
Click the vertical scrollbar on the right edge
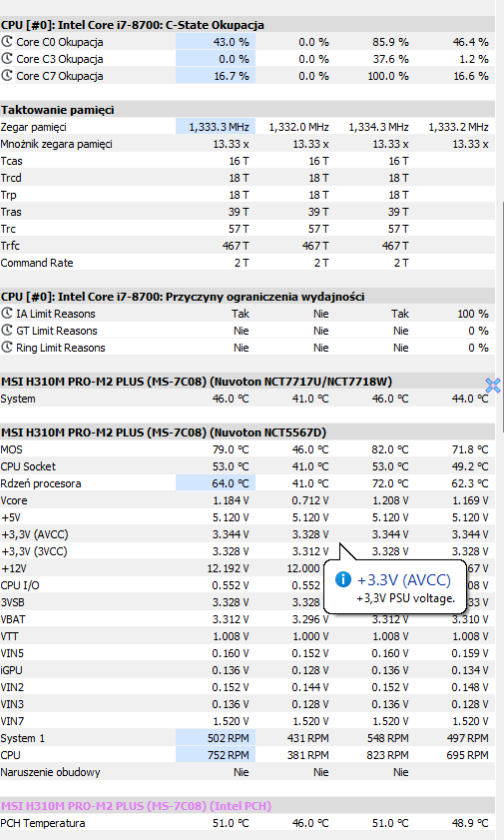pos(501,316)
